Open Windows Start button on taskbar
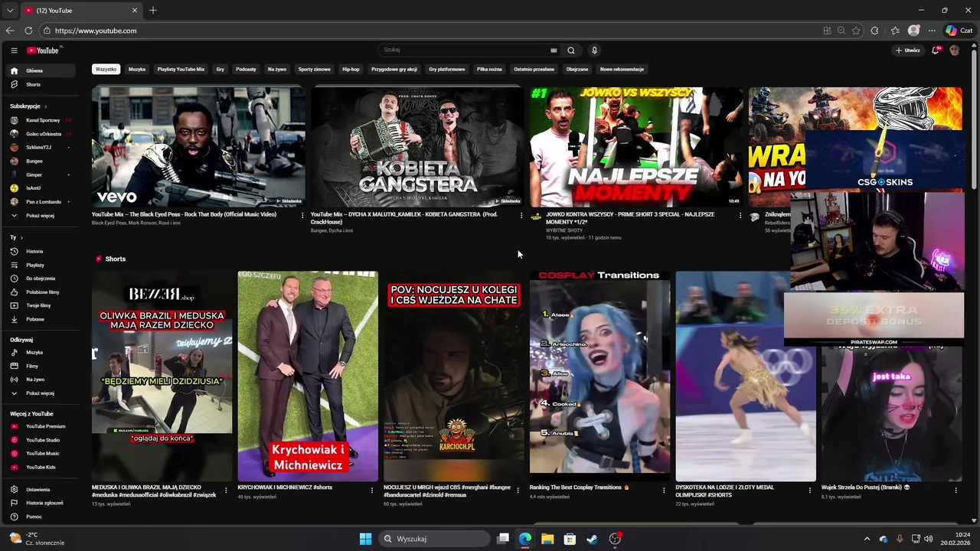980x551 pixels. 365,539
